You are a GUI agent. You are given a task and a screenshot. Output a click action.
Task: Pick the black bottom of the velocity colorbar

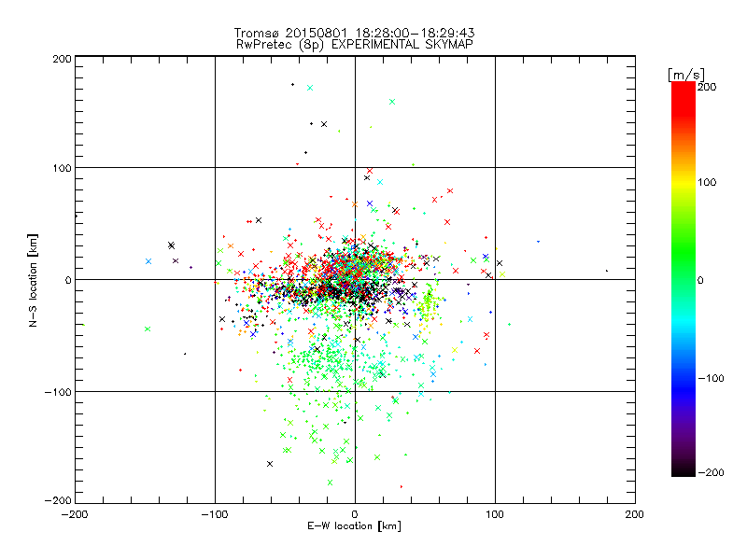pos(684,469)
